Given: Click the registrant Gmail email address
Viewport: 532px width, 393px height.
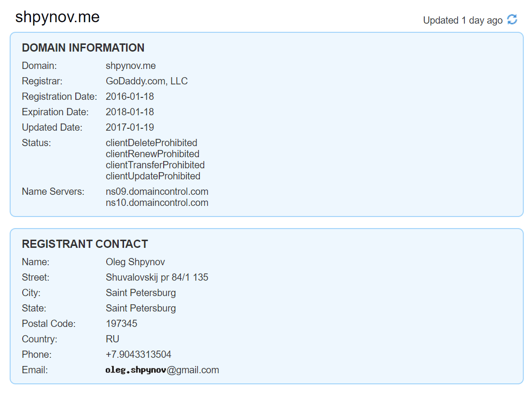Looking at the screenshot, I should pyautogui.click(x=162, y=370).
